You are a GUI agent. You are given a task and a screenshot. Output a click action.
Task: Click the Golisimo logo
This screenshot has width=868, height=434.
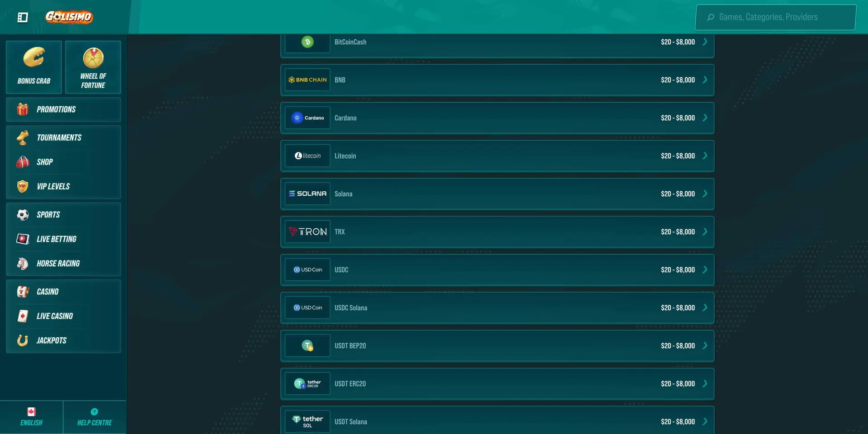69,17
